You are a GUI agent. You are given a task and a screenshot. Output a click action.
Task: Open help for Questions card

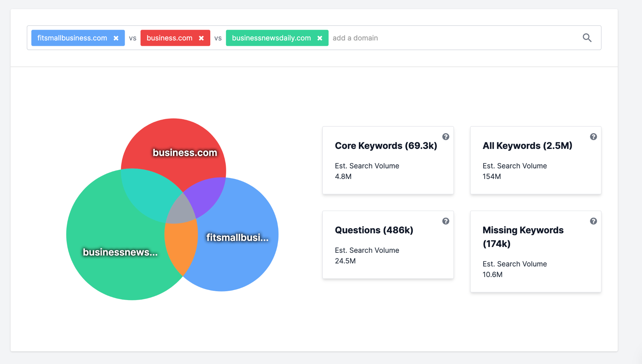tap(446, 221)
